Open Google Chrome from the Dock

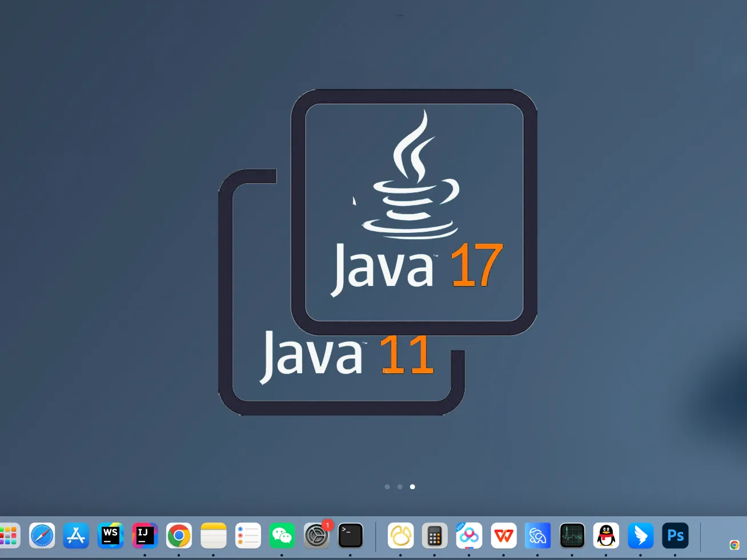[x=179, y=535]
